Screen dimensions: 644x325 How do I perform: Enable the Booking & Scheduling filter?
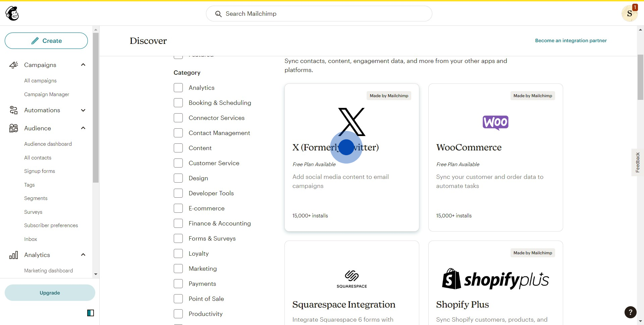(x=178, y=103)
